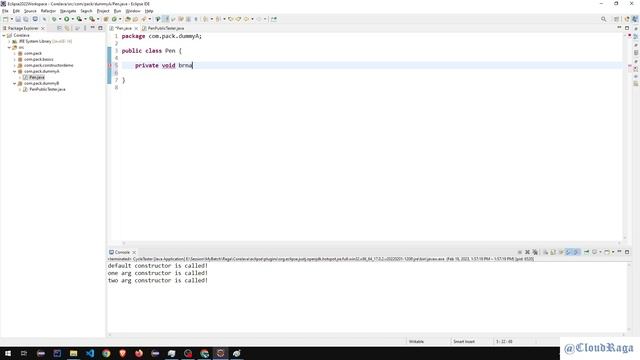The width and height of the screenshot is (640, 360).
Task: Open the Run button dropdown arrow
Action: [x=73, y=19]
